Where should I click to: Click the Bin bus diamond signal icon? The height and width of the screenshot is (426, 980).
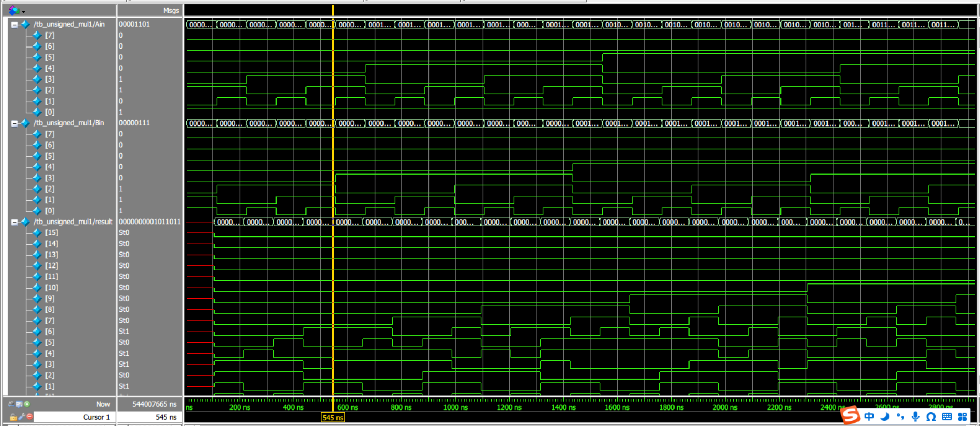25,123
